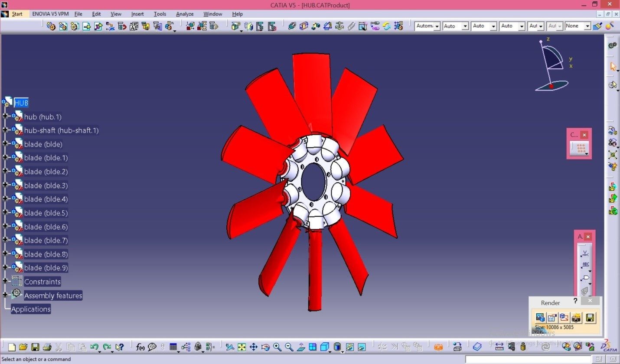Click the What's This help pointer icon
The image size is (620, 364).
[119, 347]
